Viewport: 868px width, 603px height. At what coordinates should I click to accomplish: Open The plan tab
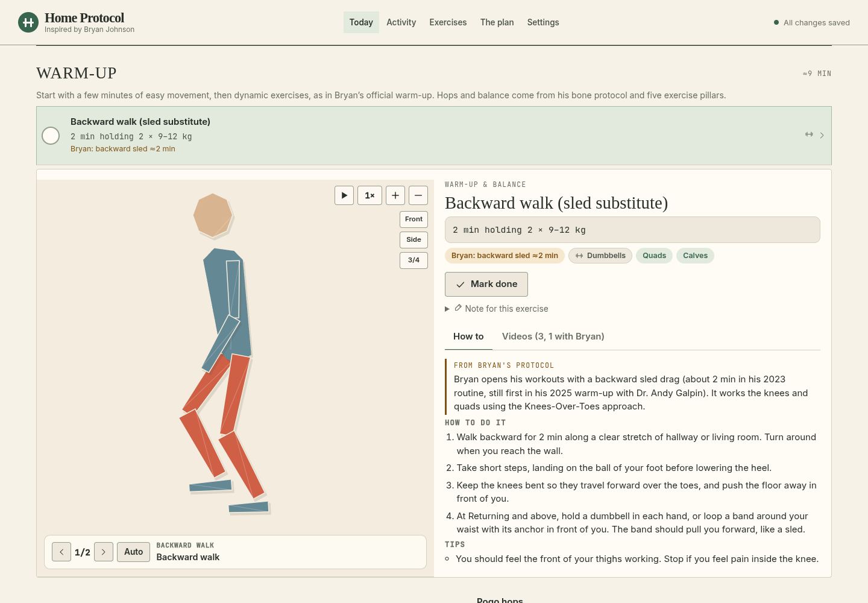497,22
